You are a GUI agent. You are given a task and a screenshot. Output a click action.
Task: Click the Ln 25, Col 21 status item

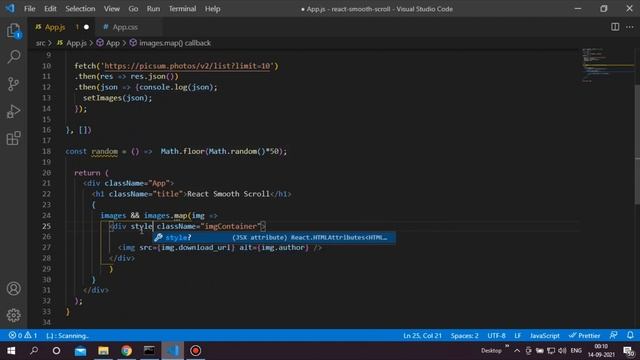422,336
